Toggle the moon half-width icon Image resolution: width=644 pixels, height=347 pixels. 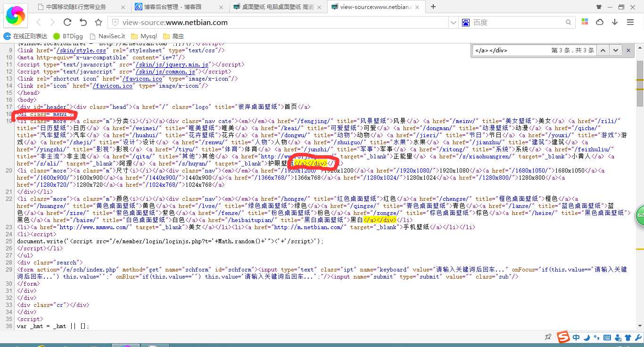point(586,338)
